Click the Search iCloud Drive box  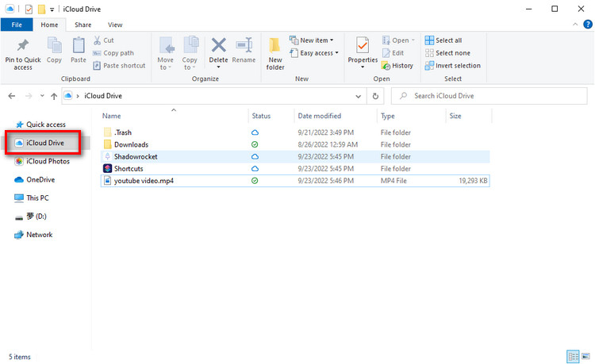[x=489, y=96]
